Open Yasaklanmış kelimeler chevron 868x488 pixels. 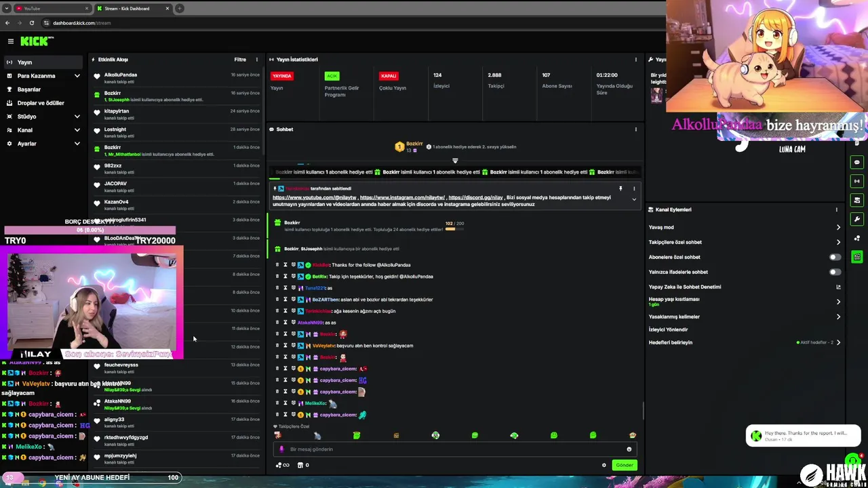[x=838, y=317]
